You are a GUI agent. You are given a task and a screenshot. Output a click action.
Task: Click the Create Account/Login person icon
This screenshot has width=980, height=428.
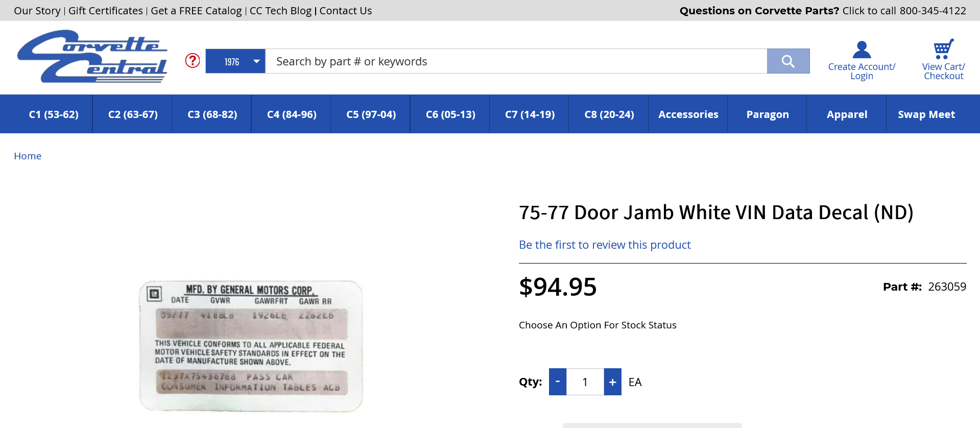tap(862, 50)
